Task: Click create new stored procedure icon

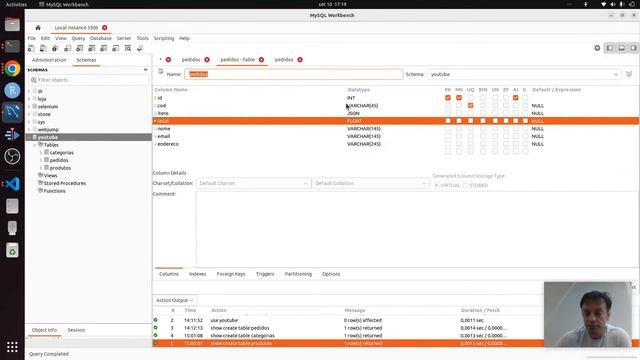Action: coord(104,48)
